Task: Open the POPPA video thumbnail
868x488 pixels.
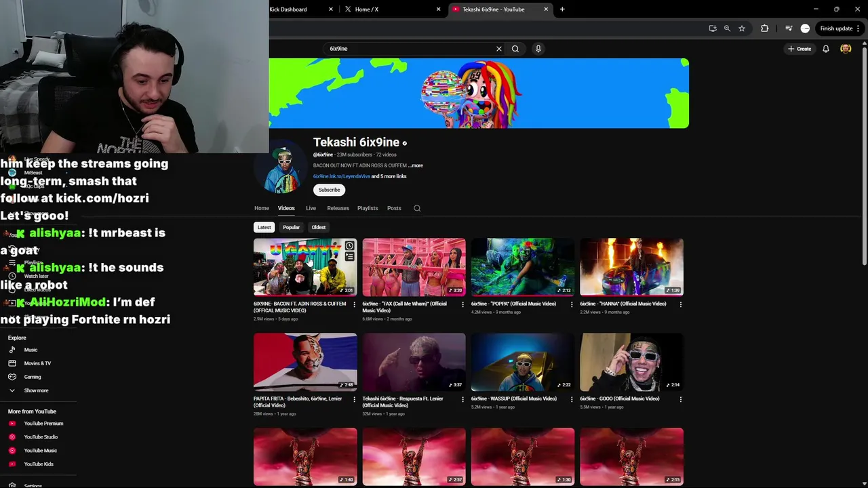Action: pyautogui.click(x=523, y=267)
